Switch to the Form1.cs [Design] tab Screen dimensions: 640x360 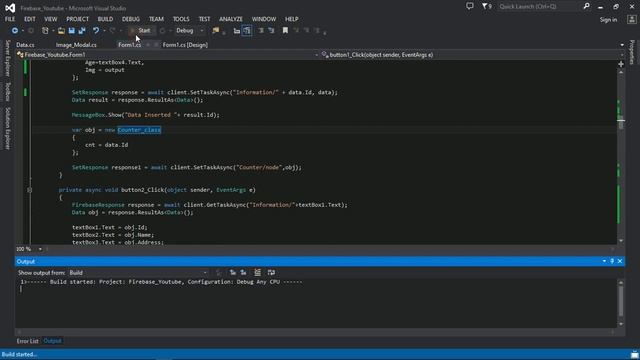[x=185, y=45]
